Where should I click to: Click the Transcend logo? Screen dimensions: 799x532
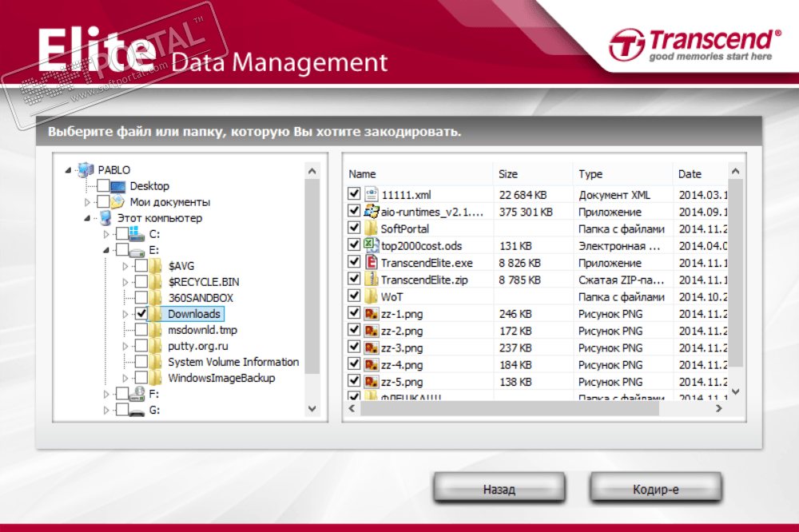[695, 45]
